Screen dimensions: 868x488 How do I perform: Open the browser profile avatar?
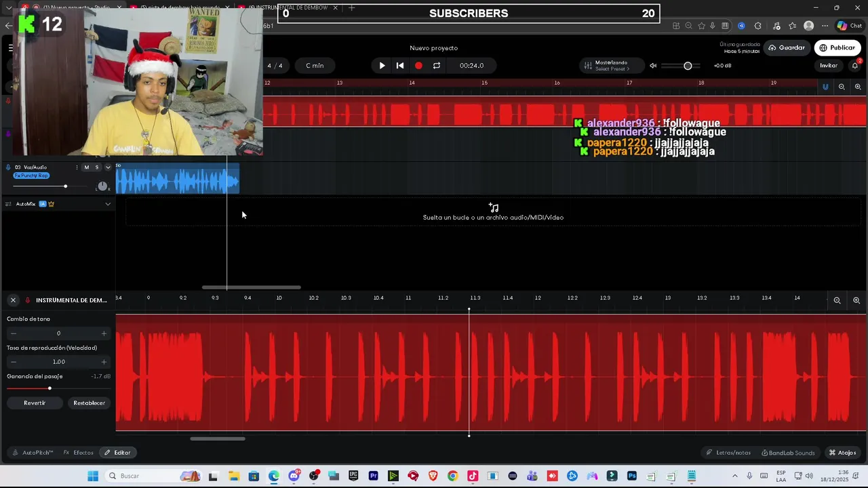[x=808, y=26]
